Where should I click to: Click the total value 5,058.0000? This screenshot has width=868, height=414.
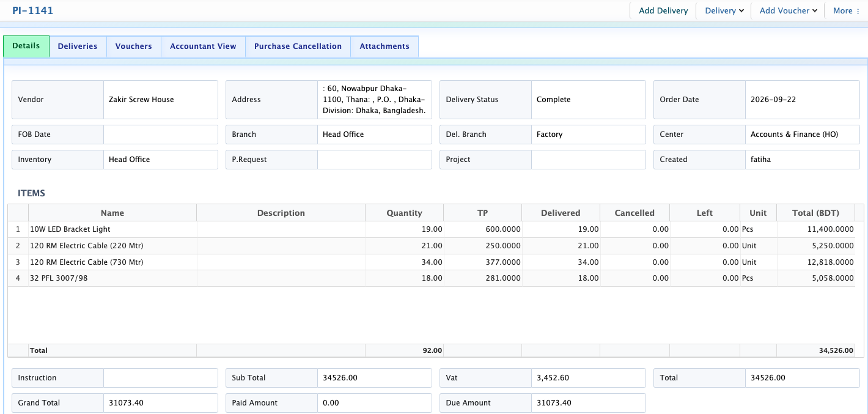pyautogui.click(x=833, y=278)
